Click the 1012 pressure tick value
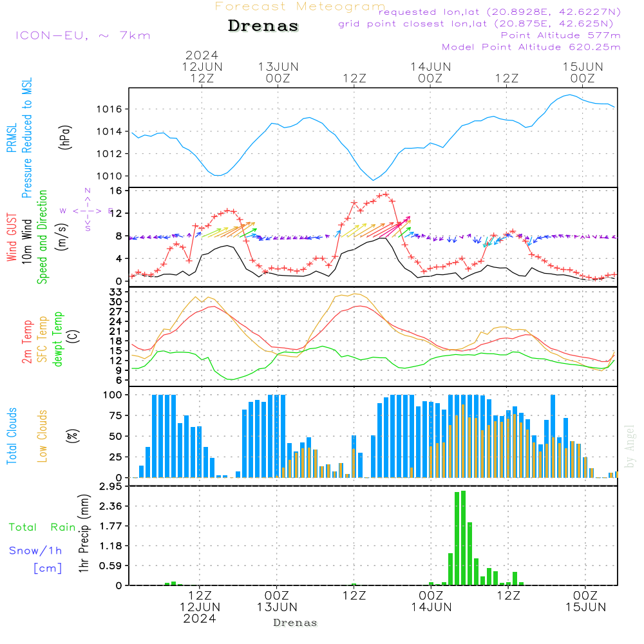Viewport: 644px width, 644px height. tap(109, 154)
